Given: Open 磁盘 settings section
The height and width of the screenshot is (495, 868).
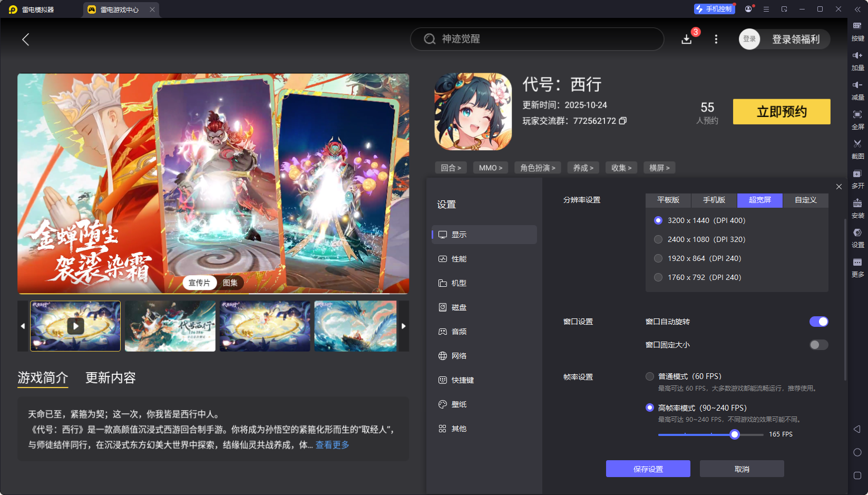Looking at the screenshot, I should pos(484,307).
